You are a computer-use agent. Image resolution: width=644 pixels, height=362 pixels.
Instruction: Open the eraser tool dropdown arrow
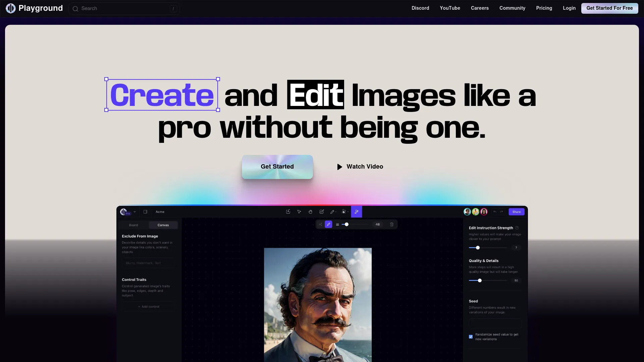click(x=348, y=212)
